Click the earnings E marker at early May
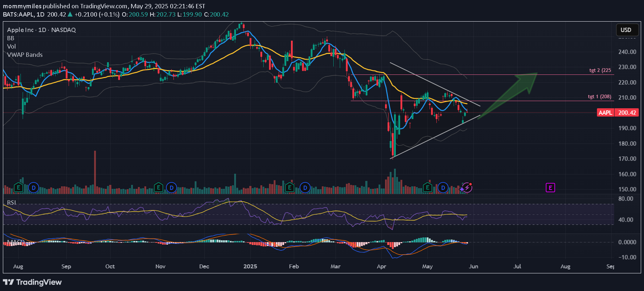The height and width of the screenshot is (291, 644). (x=427, y=187)
